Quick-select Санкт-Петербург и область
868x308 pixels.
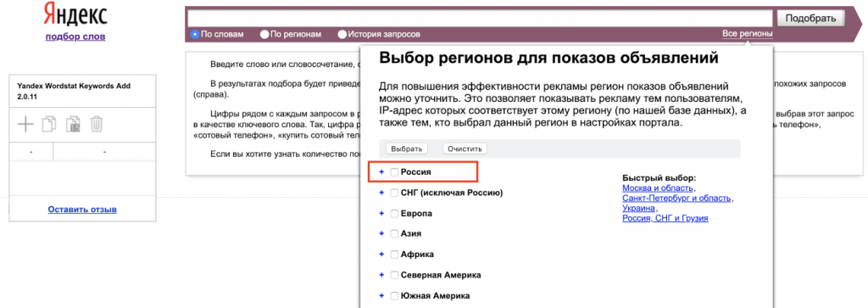676,199
